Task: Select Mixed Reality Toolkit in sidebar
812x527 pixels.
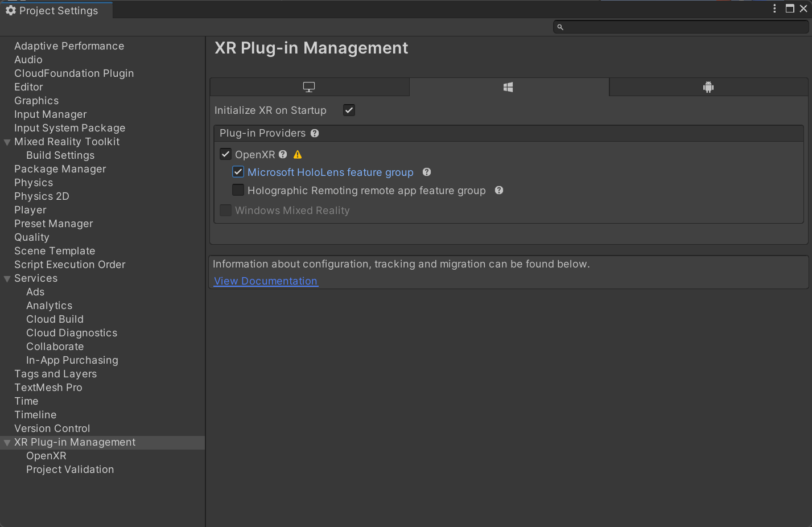Action: coord(67,142)
